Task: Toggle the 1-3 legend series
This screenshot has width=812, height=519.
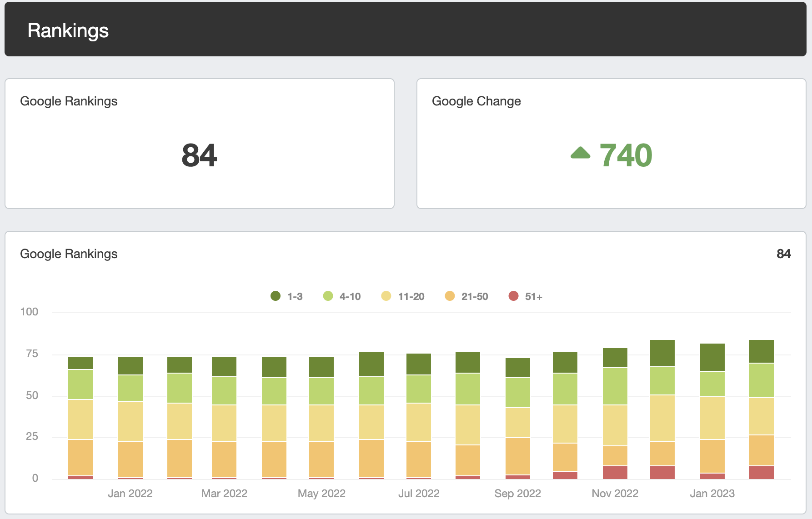Action: pyautogui.click(x=286, y=296)
